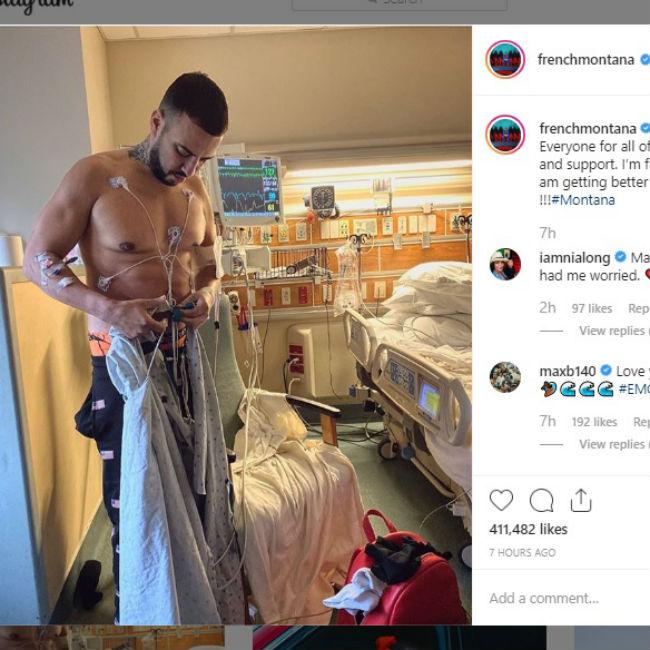Click the partial Instagram logo at top
Image resolution: width=650 pixels, height=650 pixels.
(x=36, y=6)
